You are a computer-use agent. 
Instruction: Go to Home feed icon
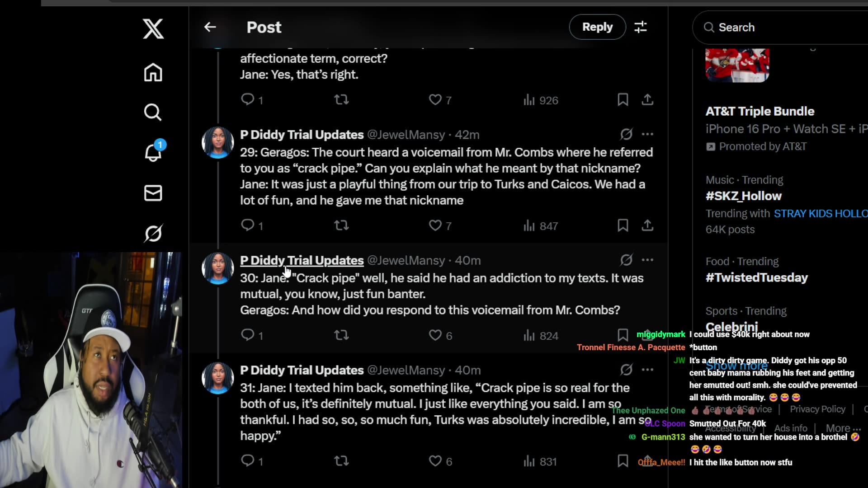(153, 72)
